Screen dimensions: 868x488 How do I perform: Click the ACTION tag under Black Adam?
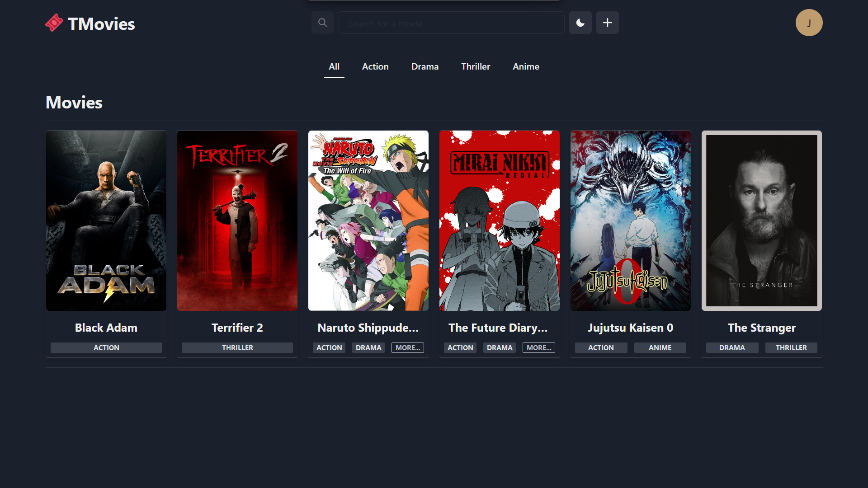pyautogui.click(x=106, y=347)
